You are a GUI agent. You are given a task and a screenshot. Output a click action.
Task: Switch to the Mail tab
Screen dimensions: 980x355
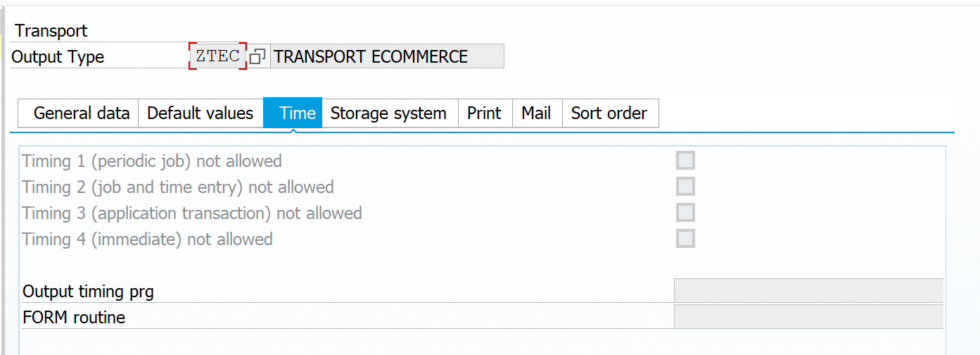coord(536,113)
